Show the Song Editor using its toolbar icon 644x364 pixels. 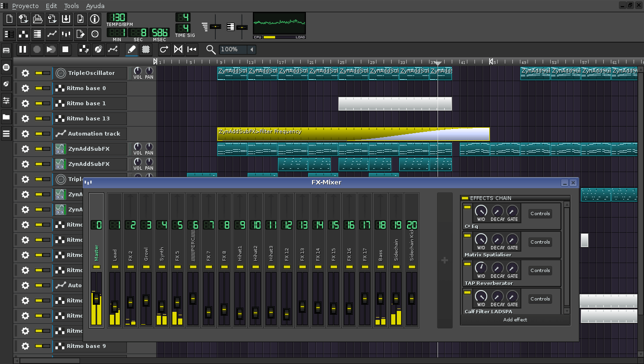[x=9, y=34]
